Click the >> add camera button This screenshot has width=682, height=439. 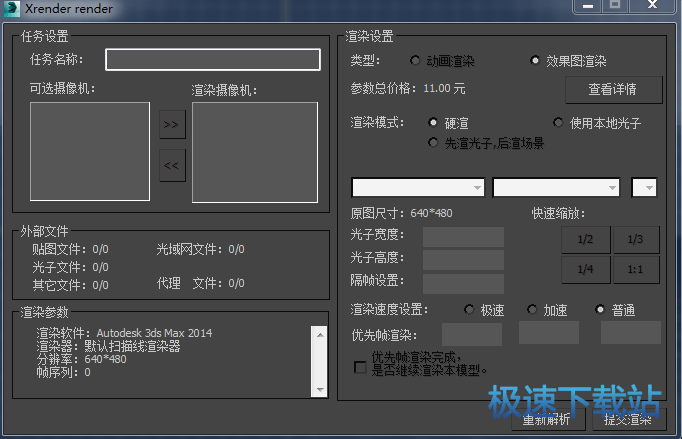pos(172,124)
